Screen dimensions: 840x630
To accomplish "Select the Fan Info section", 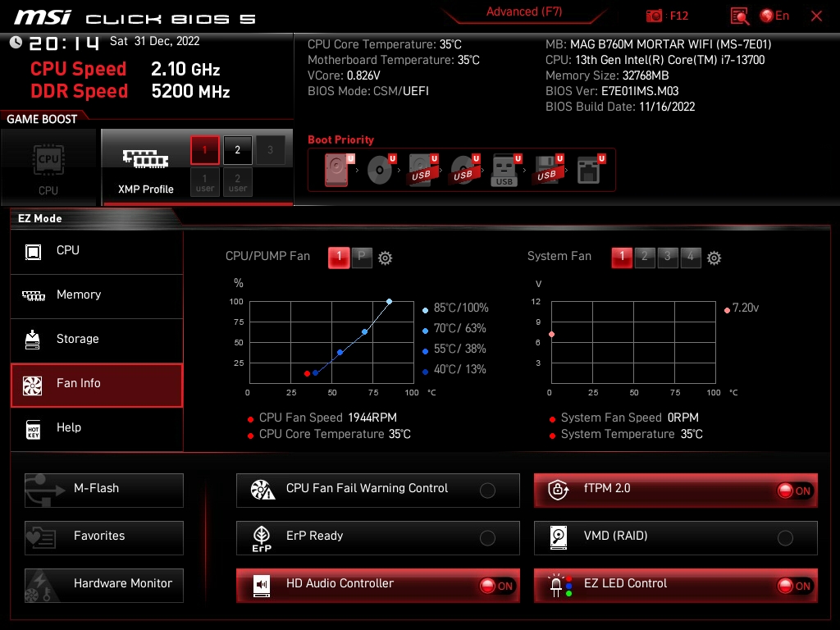I will (97, 385).
